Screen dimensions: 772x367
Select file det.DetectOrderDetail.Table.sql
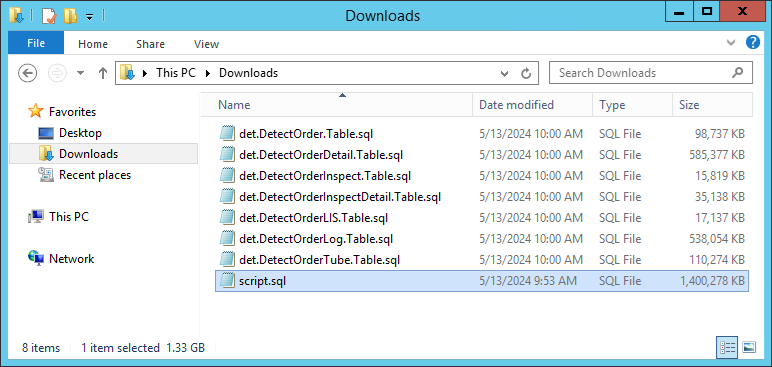pos(321,155)
